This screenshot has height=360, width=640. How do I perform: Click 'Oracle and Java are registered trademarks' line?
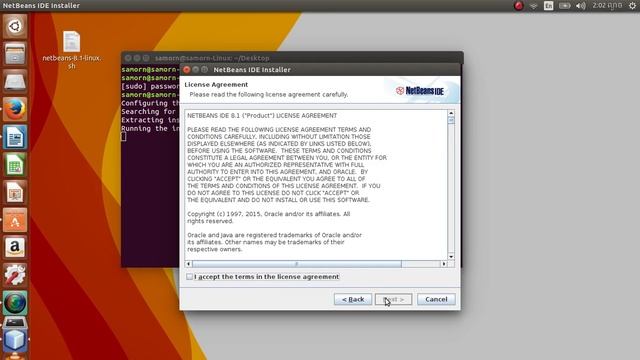pyautogui.click(x=274, y=235)
